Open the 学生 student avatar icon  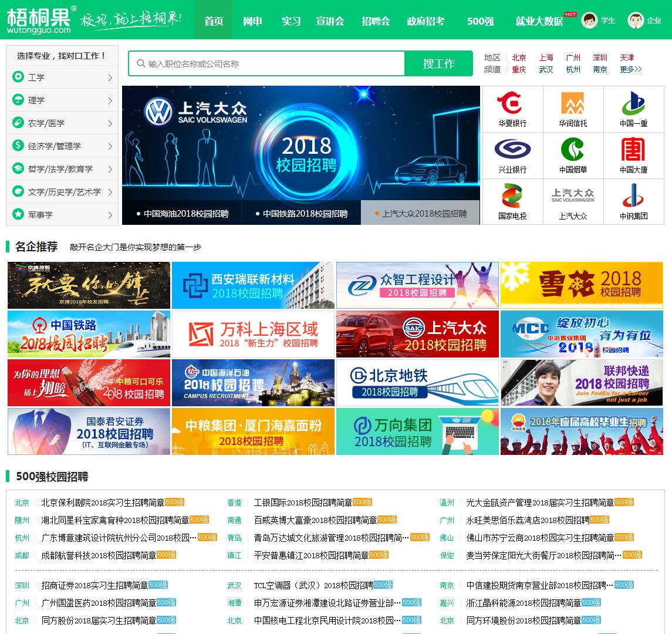point(590,20)
